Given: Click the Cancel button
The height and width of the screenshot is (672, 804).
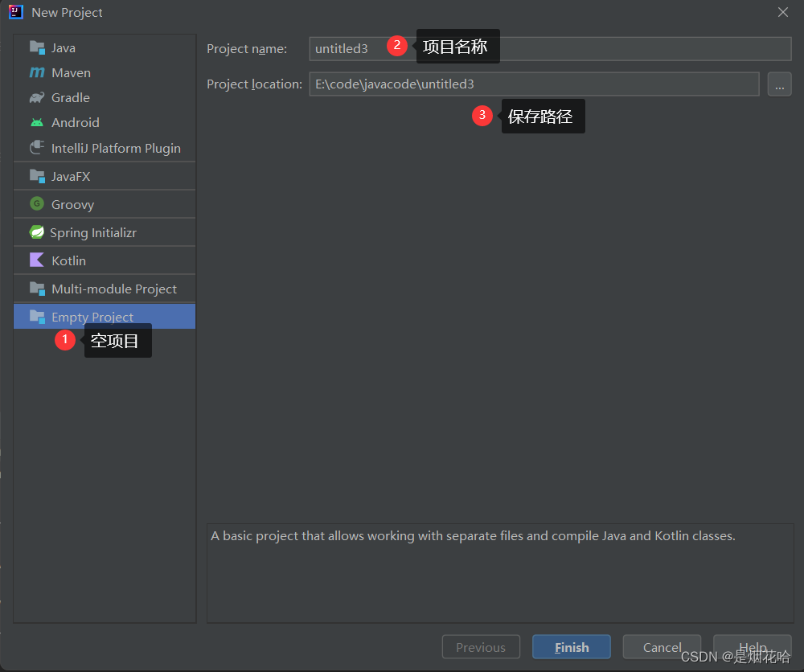Looking at the screenshot, I should click(662, 647).
